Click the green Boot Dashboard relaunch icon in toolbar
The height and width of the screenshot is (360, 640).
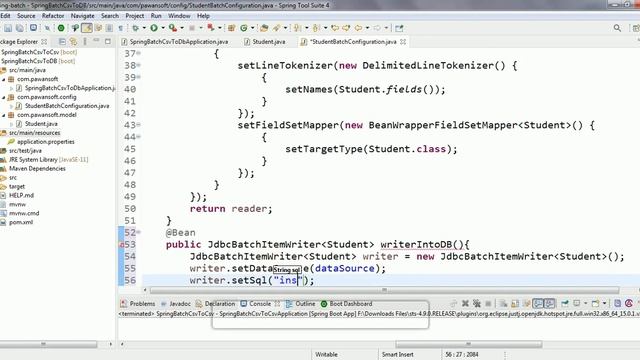click(61, 28)
